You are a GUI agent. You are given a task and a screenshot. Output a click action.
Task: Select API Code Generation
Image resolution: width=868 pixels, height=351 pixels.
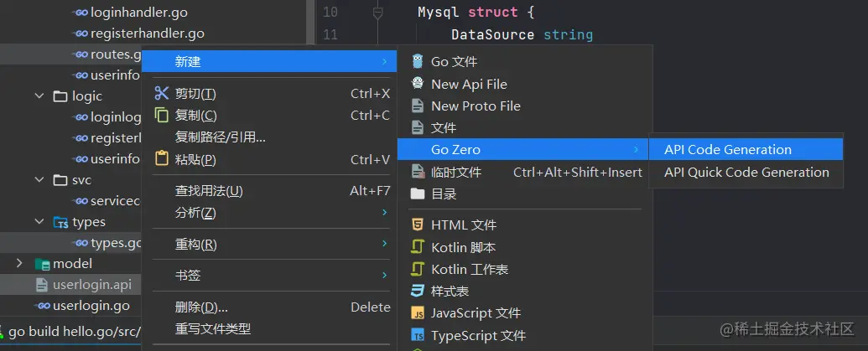pos(727,150)
